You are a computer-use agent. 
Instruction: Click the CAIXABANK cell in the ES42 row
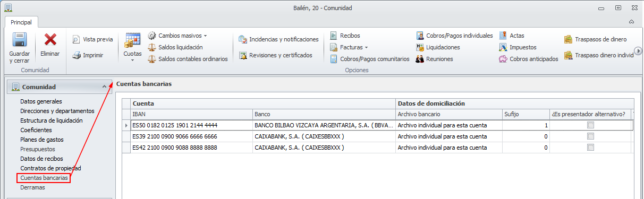[x=324, y=148]
